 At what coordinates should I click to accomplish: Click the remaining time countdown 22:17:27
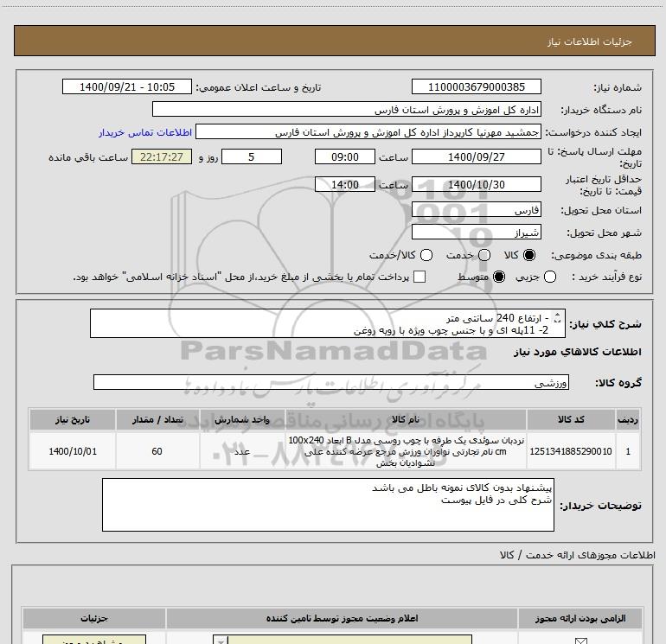tap(162, 156)
